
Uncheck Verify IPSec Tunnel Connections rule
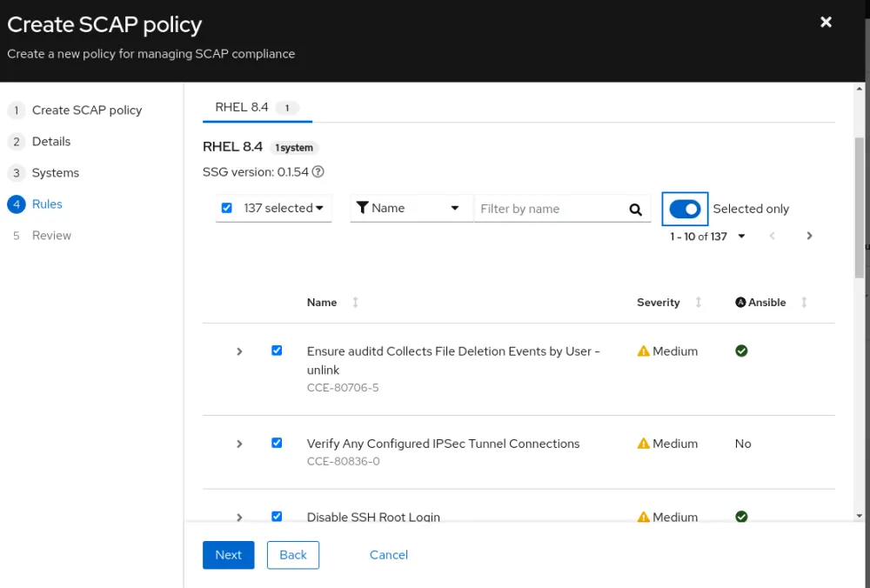coord(277,443)
